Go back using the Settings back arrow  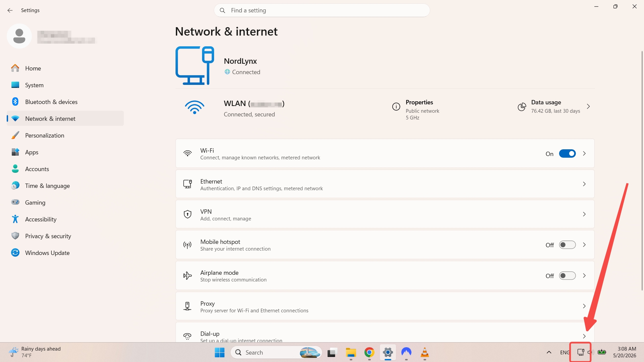tap(10, 10)
